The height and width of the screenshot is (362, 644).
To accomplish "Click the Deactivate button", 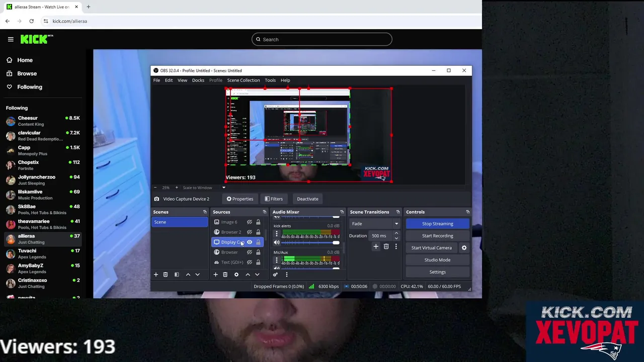I will point(307,199).
